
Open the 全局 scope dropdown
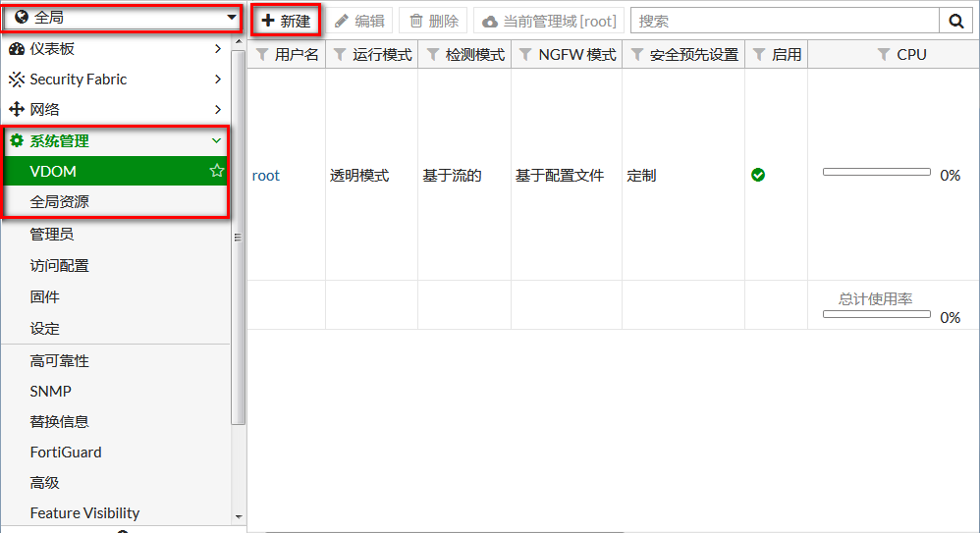(x=123, y=18)
